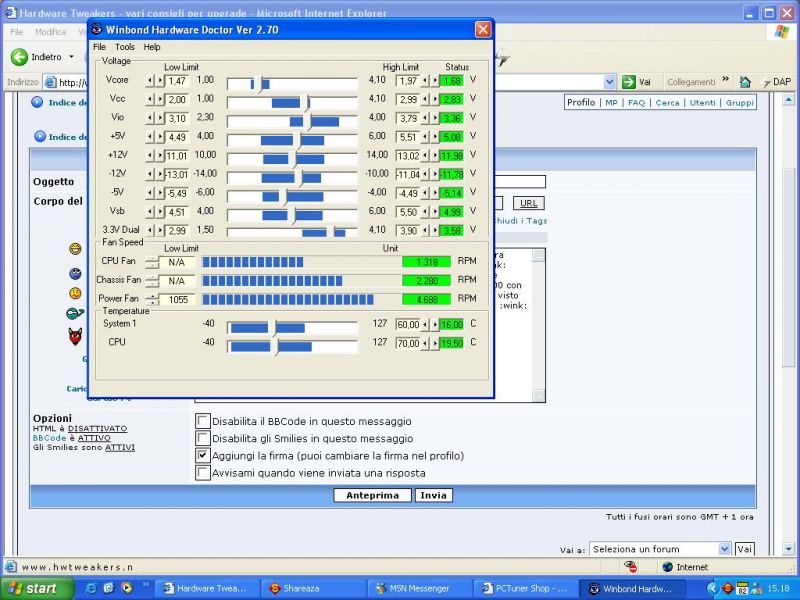This screenshot has width=800, height=600.
Task: Click Shareaza icon in system tray
Action: [728, 588]
